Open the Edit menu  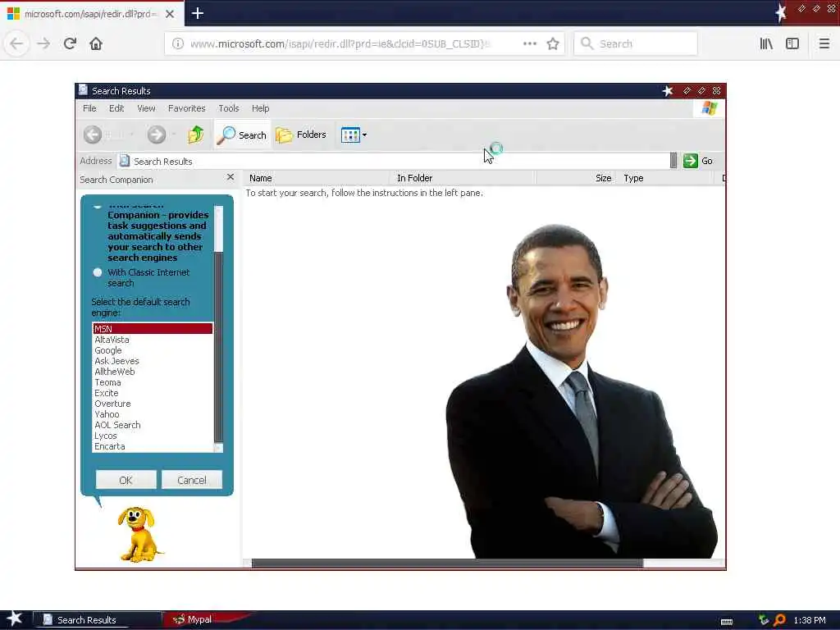pyautogui.click(x=116, y=108)
